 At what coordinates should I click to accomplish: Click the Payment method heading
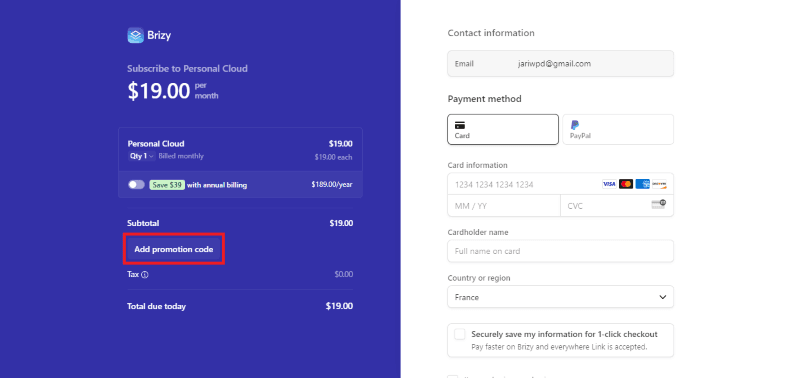point(484,99)
